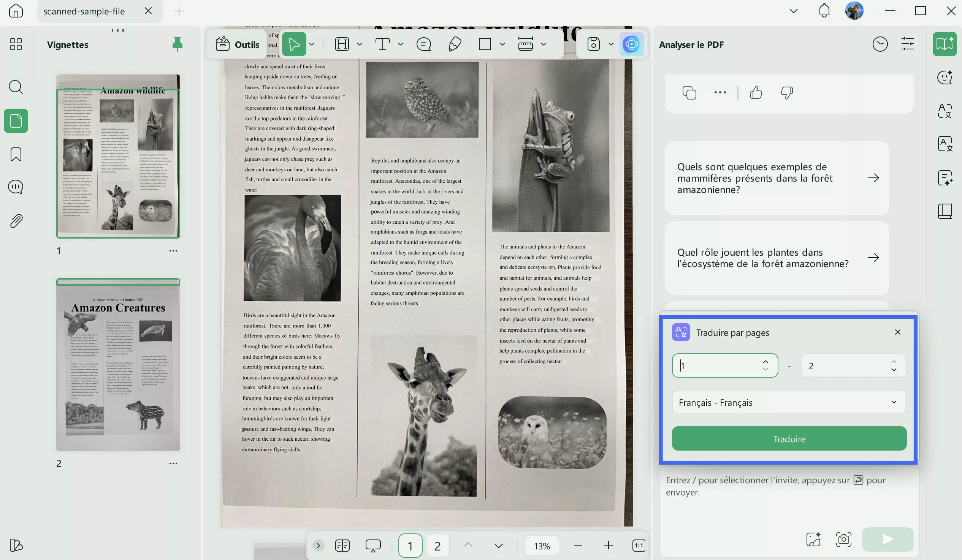Open the question about mammifères amazoniennes
The height and width of the screenshot is (560, 962).
777,178
